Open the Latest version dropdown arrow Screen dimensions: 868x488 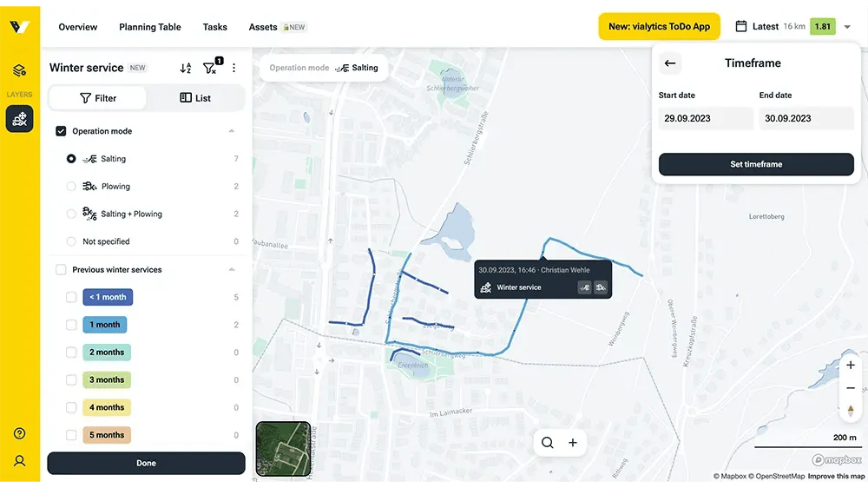pyautogui.click(x=847, y=27)
